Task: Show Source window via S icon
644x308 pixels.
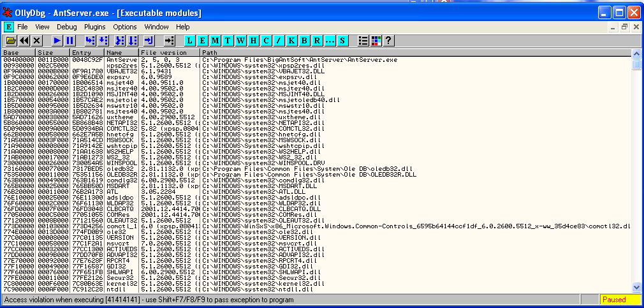Action: pos(342,40)
